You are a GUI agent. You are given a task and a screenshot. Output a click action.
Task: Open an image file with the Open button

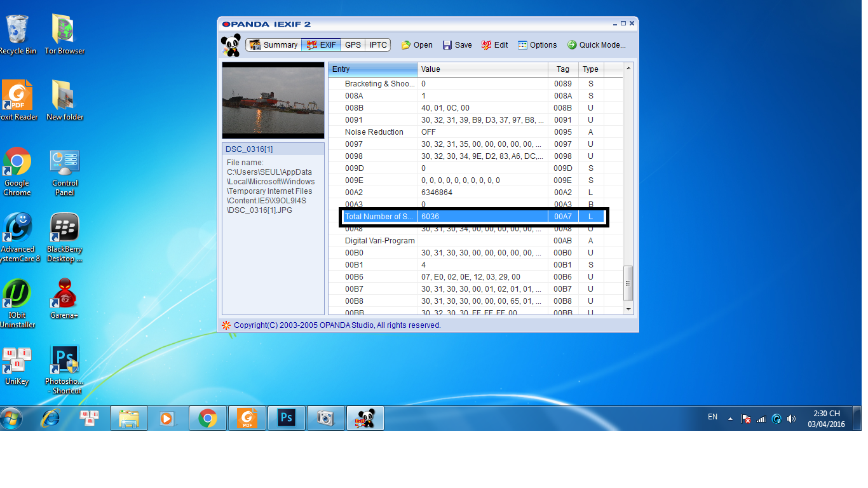tap(417, 45)
